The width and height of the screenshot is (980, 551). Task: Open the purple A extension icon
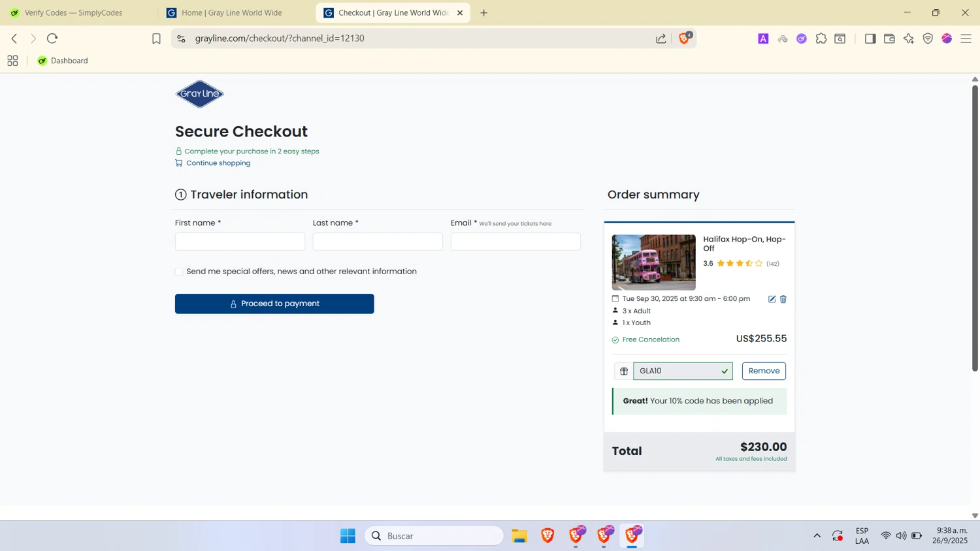coord(763,39)
